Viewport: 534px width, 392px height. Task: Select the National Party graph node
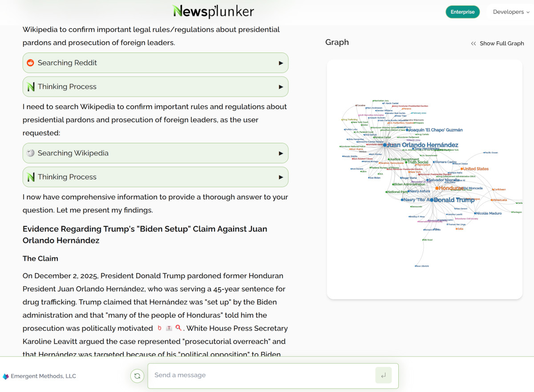(x=386, y=192)
